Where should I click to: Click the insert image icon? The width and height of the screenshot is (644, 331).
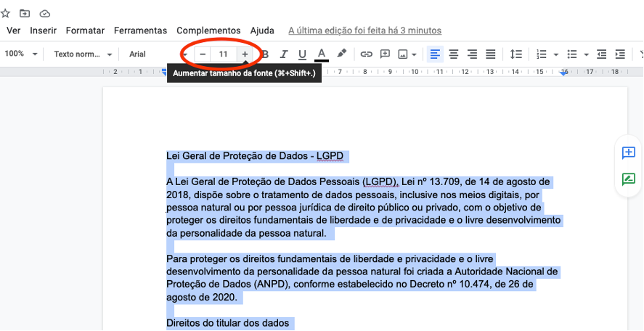[403, 54]
